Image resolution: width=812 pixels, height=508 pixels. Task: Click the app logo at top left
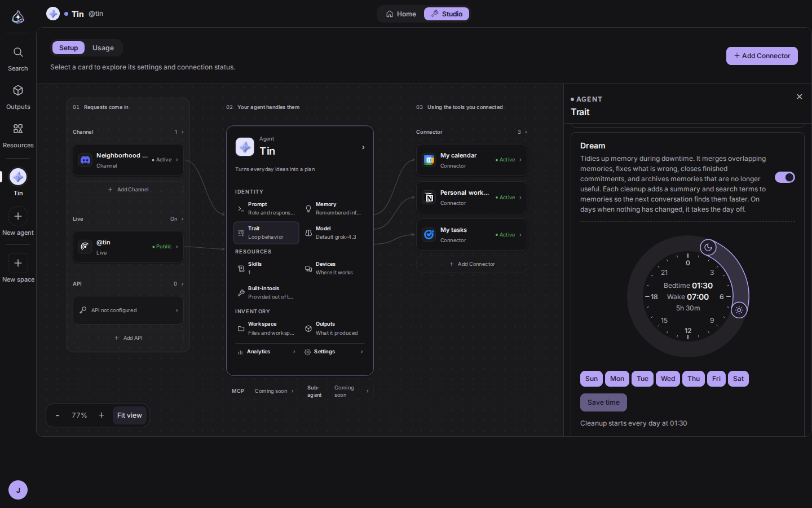coord(18,17)
